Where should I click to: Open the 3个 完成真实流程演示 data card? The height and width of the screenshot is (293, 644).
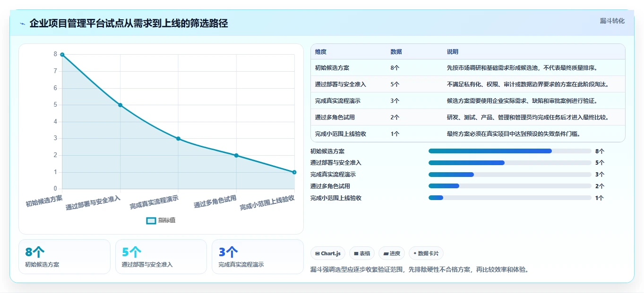click(x=258, y=257)
